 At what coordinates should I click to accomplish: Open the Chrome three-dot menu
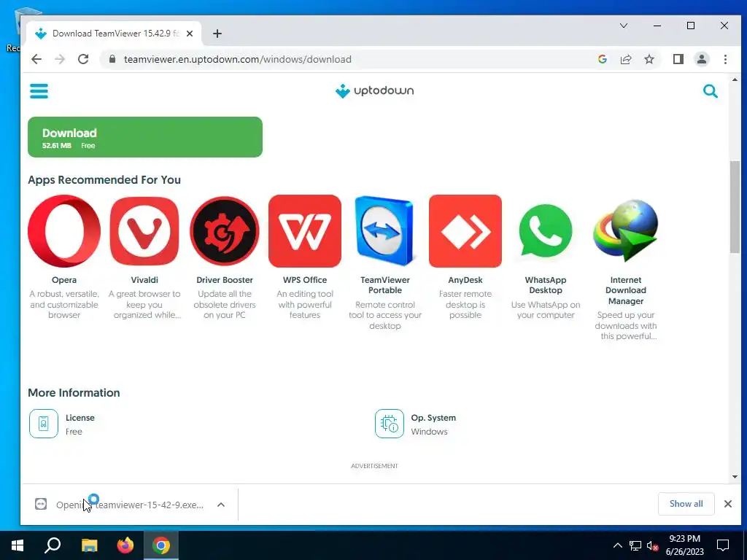click(x=725, y=59)
